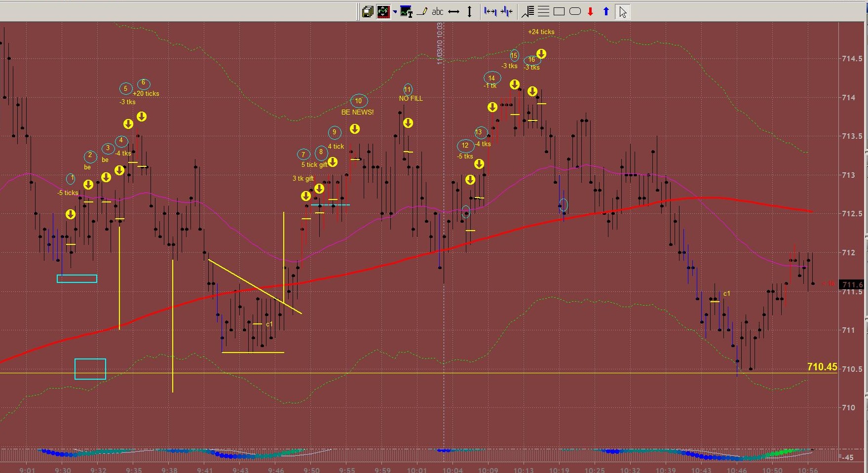Select the 'NO FILL' chart annotation
The image size is (868, 473).
411,98
